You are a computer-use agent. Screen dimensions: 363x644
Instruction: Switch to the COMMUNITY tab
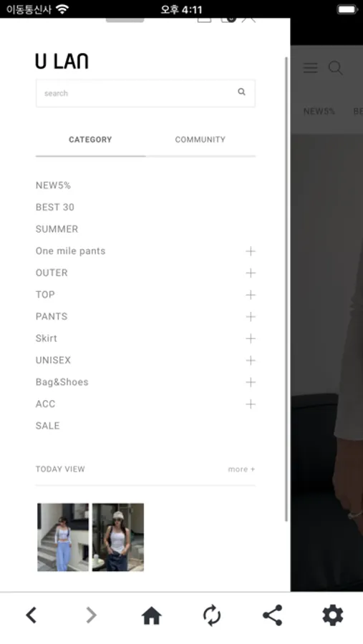(x=200, y=140)
